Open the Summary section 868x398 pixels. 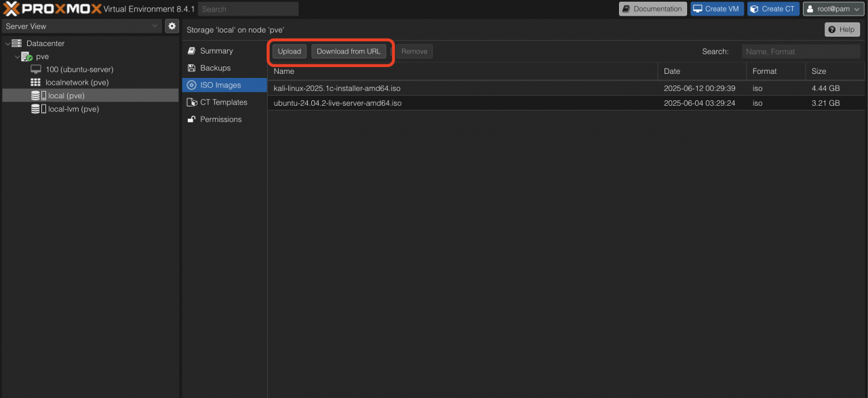224,51
